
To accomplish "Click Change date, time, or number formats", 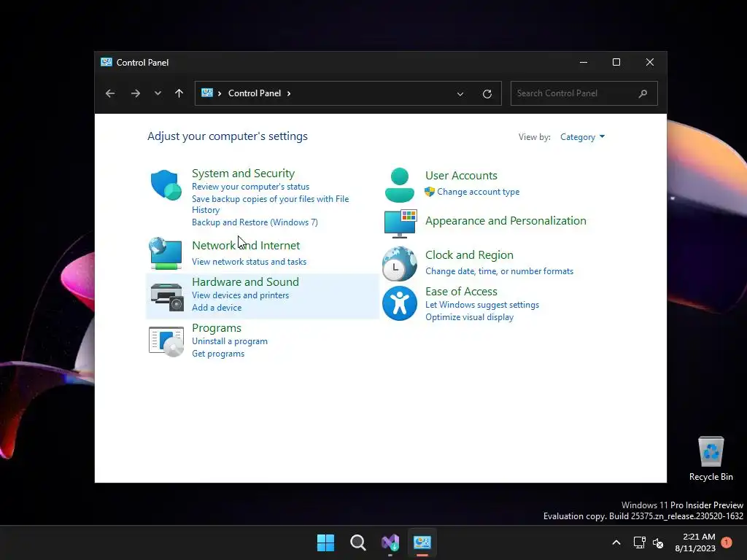I will click(499, 271).
